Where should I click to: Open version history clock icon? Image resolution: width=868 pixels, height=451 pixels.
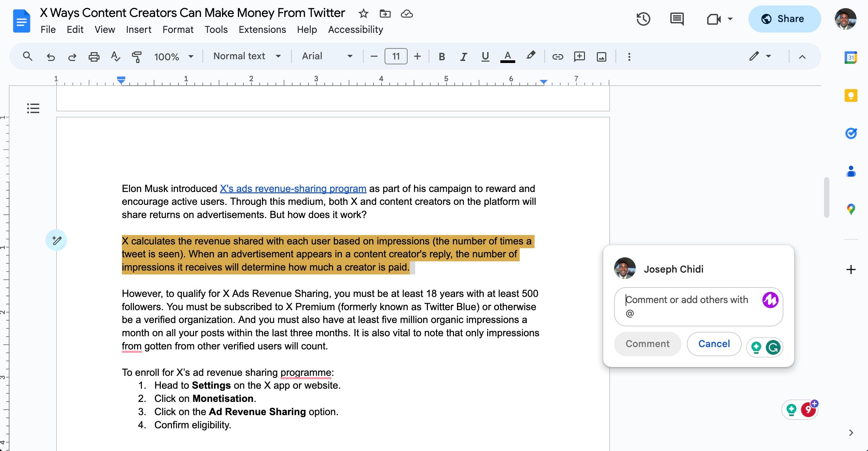coord(643,19)
